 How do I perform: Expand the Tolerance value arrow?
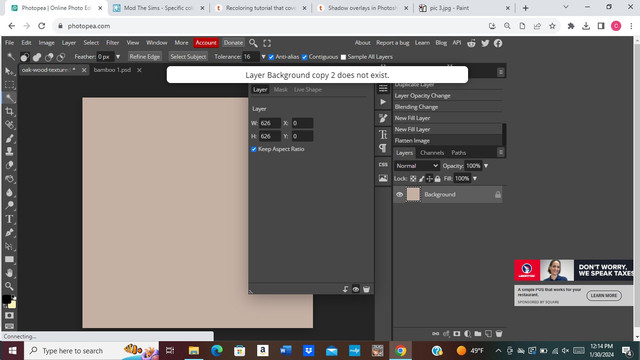(263, 57)
